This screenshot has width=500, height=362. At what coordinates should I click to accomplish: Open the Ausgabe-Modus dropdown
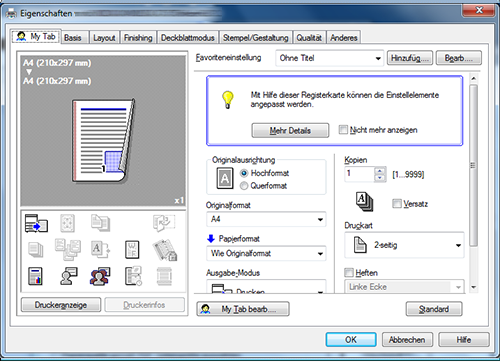[266, 287]
